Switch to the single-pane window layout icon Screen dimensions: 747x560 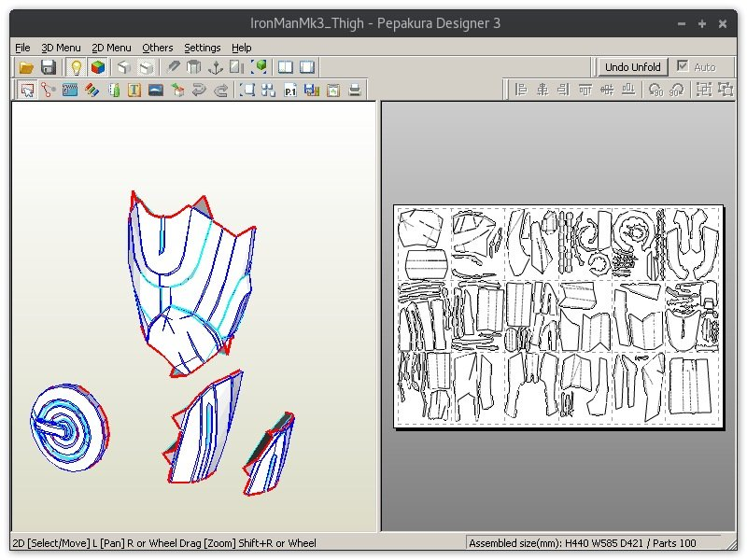point(307,67)
